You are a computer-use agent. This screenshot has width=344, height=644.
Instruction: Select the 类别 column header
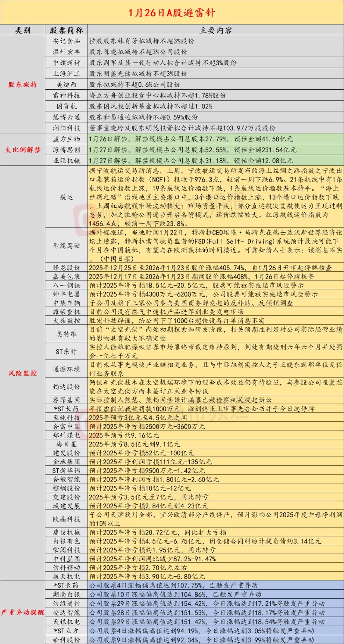(23, 30)
